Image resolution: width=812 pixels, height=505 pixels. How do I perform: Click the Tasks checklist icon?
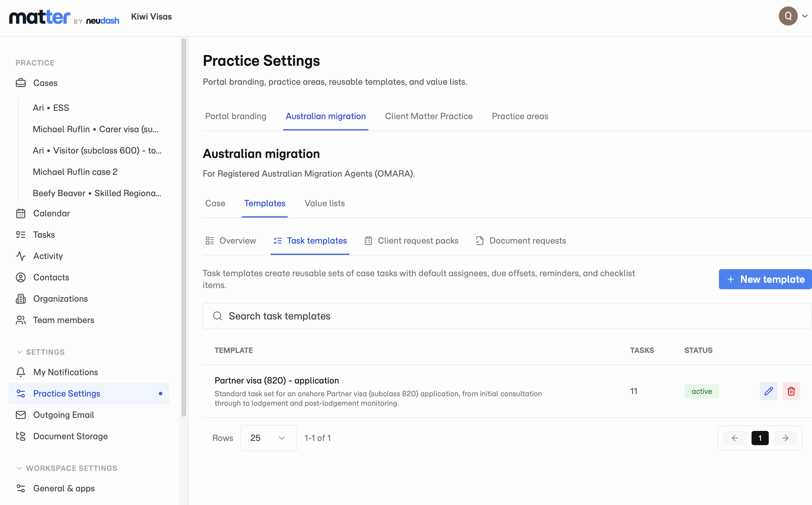pyautogui.click(x=21, y=235)
